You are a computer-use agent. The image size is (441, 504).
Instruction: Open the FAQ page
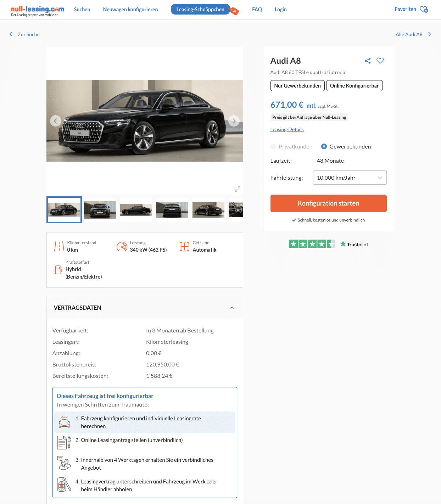pos(257,10)
